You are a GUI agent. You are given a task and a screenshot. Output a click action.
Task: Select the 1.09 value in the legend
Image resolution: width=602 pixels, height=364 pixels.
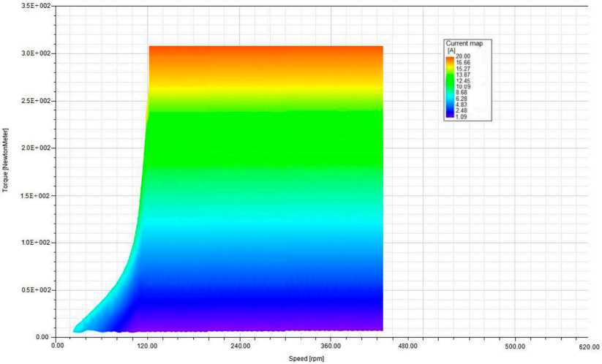coord(461,117)
